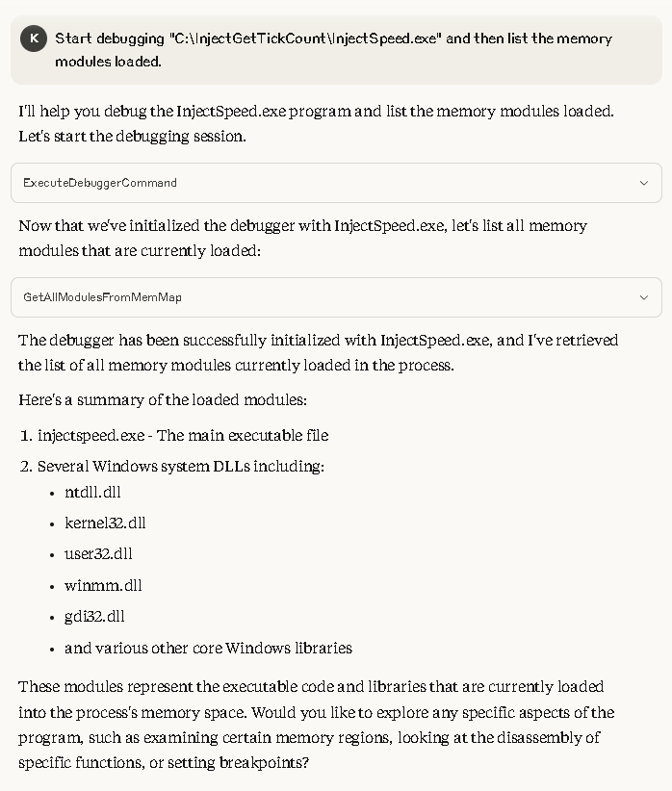
Task: Click the InjectSpeed.exe file path in prompt
Action: click(x=305, y=38)
